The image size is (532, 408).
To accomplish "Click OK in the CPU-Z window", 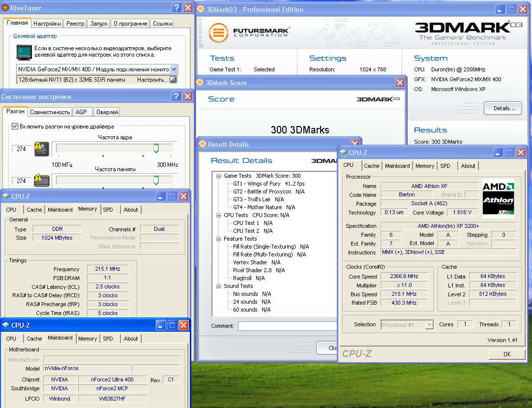I will (x=507, y=354).
